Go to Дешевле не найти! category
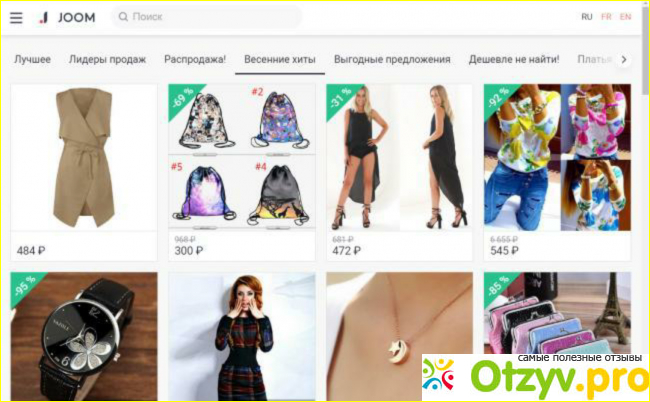 (514, 60)
